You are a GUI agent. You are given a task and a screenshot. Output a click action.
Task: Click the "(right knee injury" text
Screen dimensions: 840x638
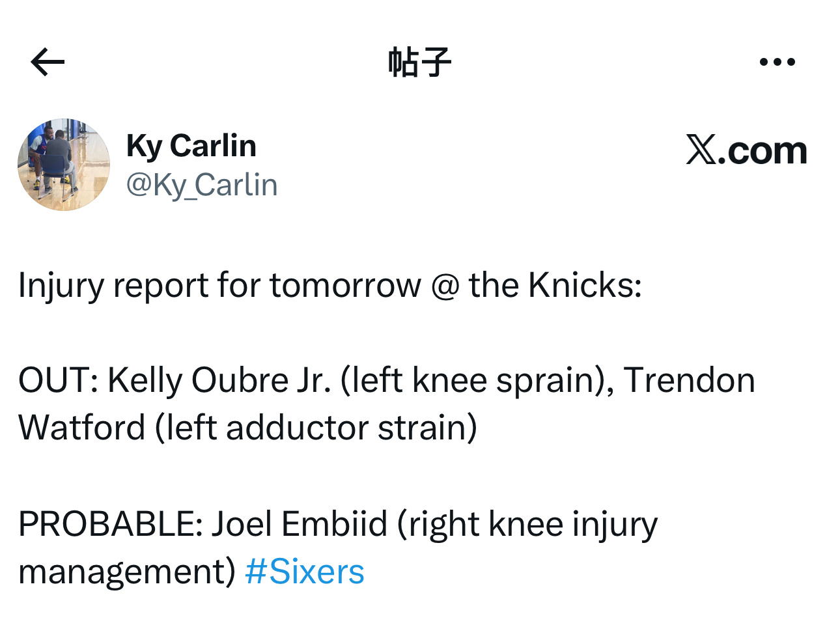coord(527,524)
